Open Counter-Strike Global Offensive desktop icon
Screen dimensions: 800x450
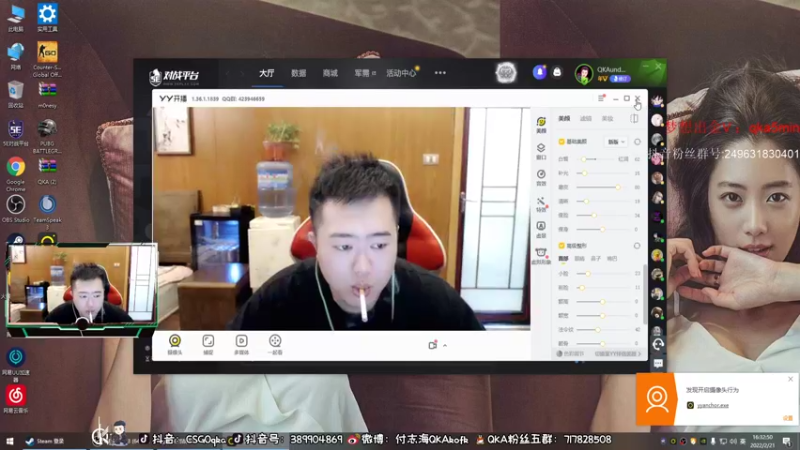[47, 60]
